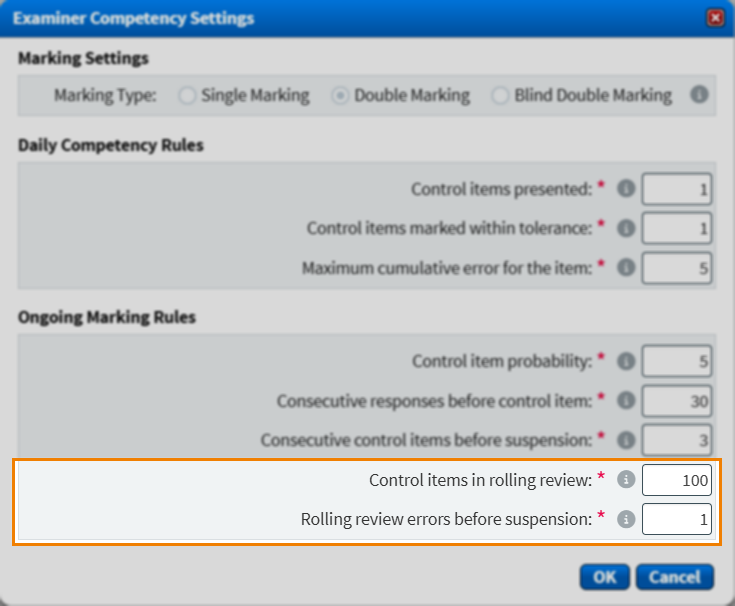
Task: Click info icon for Rolling review errors before suspension
Action: (627, 519)
